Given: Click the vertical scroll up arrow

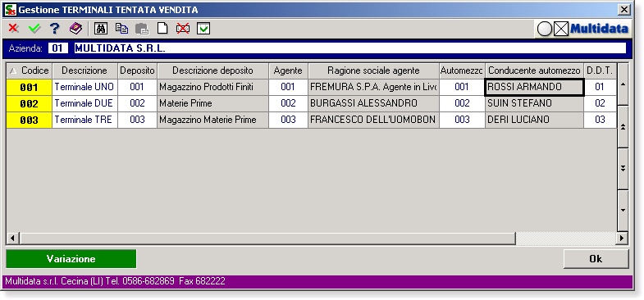Looking at the screenshot, I should 623,84.
